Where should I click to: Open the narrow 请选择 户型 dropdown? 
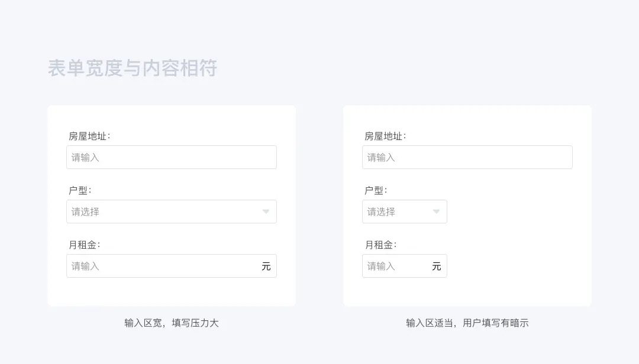tap(405, 212)
